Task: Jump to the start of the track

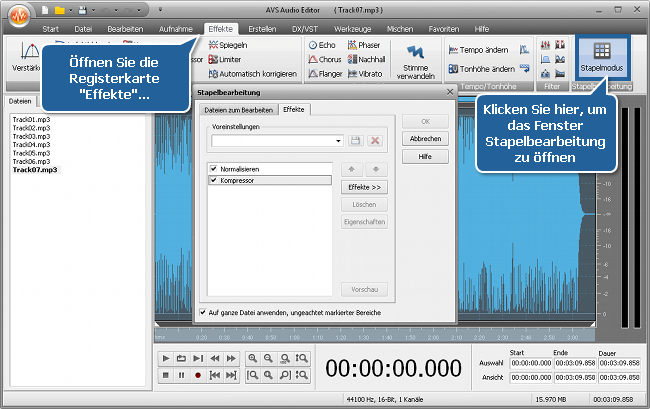Action: 215,375
